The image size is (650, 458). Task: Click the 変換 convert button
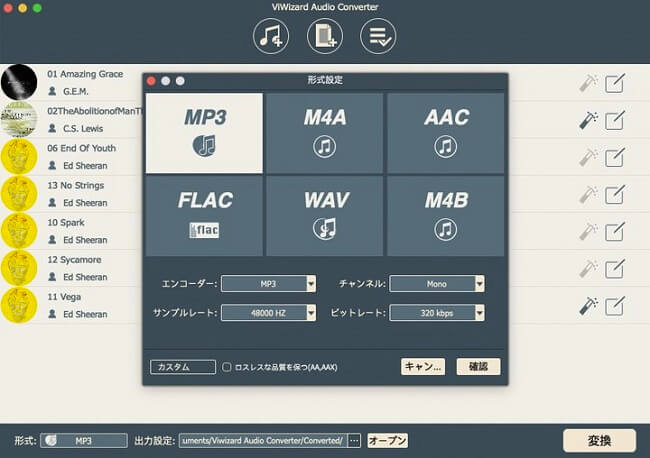pyautogui.click(x=599, y=441)
